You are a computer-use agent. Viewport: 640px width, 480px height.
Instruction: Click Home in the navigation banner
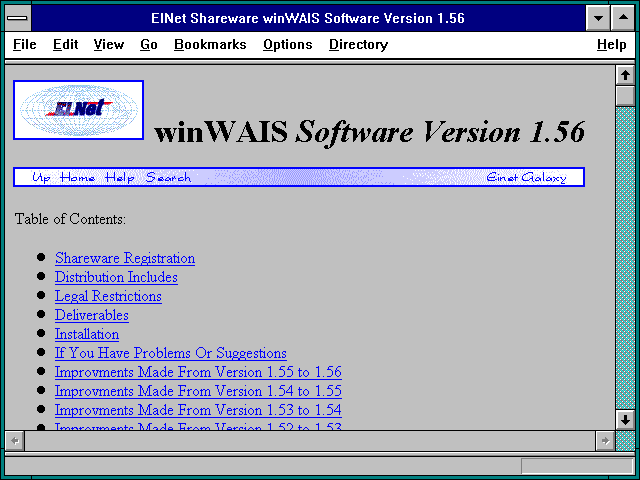(x=78, y=178)
